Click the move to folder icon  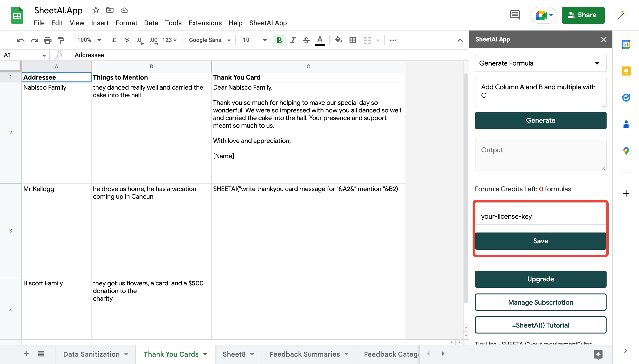[110, 10]
